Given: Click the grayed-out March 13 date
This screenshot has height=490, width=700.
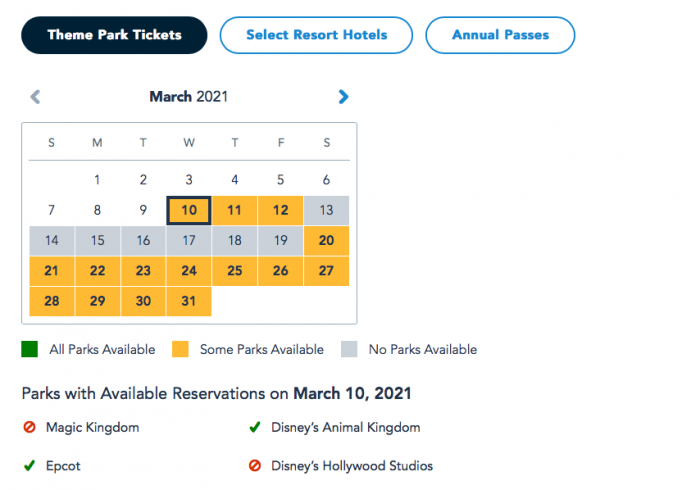Looking at the screenshot, I should [326, 210].
